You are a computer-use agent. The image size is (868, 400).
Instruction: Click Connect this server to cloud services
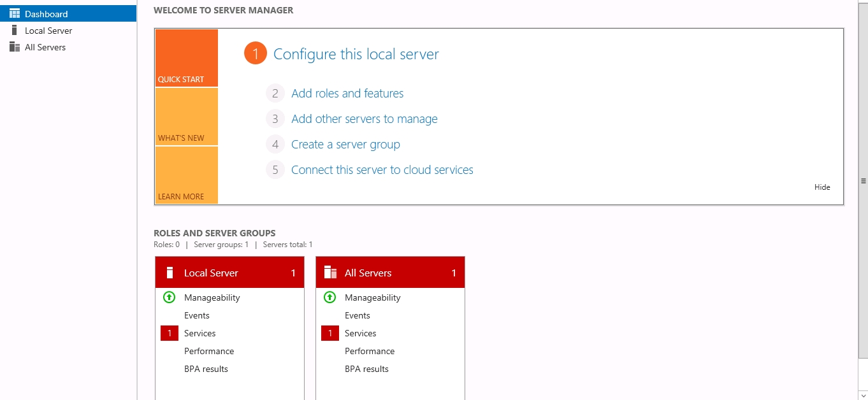click(x=382, y=170)
